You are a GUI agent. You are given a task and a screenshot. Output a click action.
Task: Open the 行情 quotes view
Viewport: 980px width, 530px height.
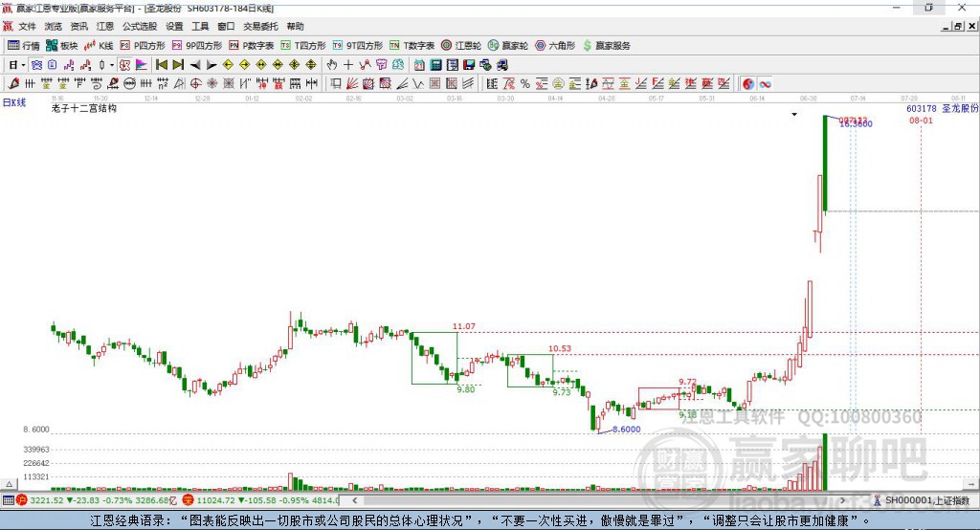(24, 46)
